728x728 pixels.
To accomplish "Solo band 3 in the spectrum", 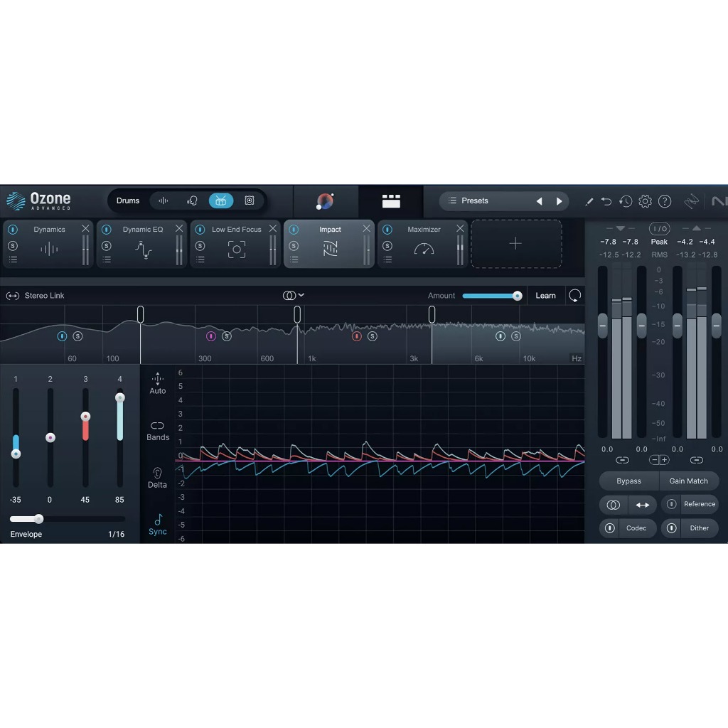I will (373, 336).
